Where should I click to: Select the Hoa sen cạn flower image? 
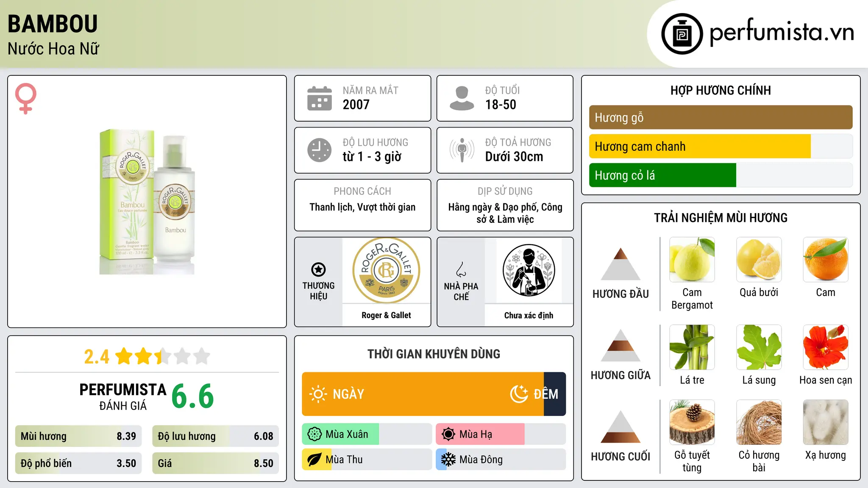[826, 347]
